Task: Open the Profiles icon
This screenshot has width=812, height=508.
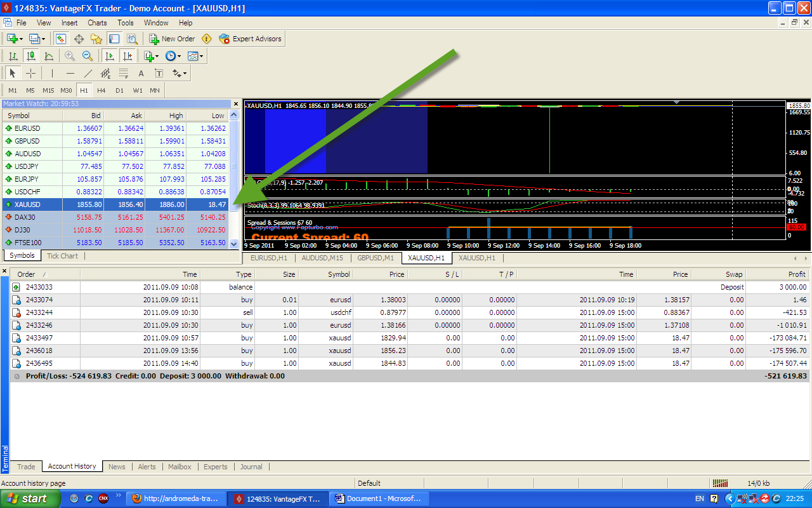Action: tap(34, 39)
